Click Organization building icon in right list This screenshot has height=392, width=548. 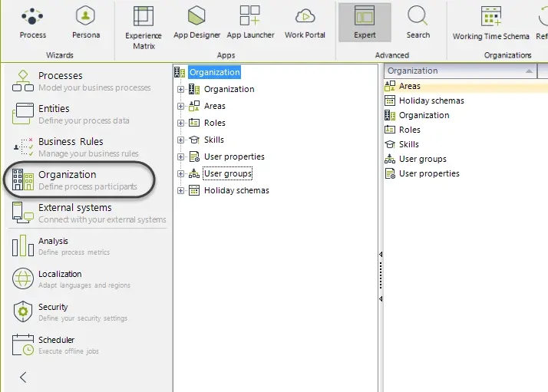click(x=390, y=115)
